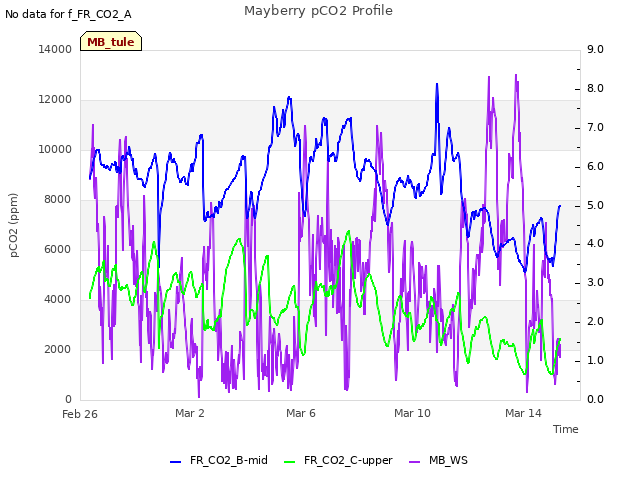Toggle FR_CO2_B-mid legend entry
Screen dimensions: 640x480
pyautogui.click(x=219, y=461)
